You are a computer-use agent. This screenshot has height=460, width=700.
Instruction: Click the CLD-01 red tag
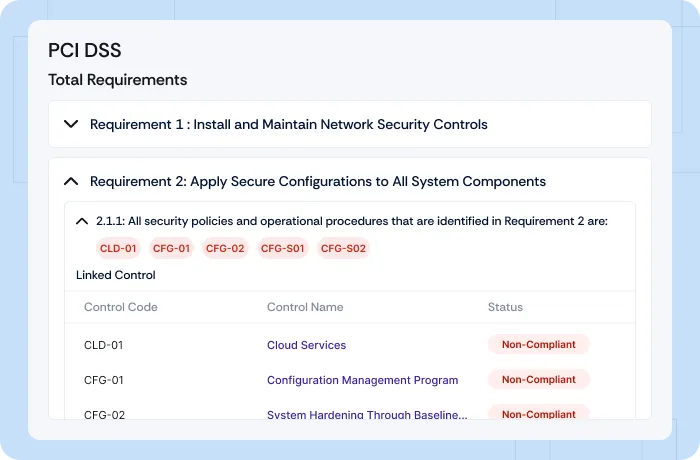118,249
